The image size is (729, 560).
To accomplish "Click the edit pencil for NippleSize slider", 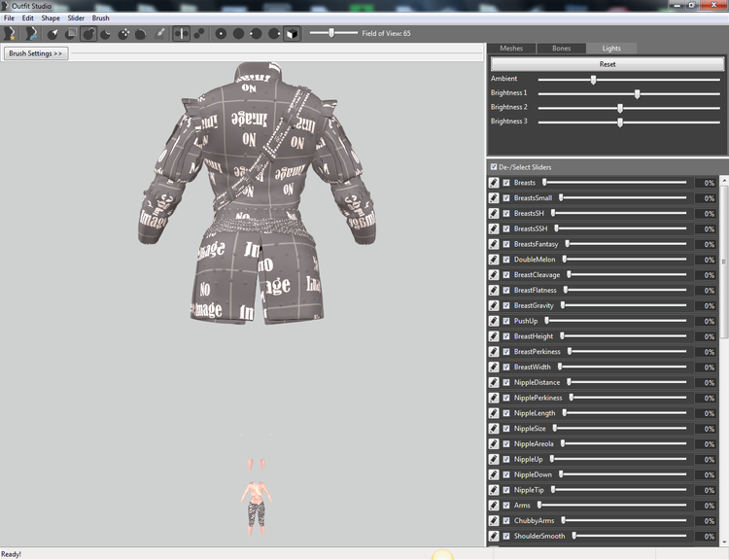I will (494, 429).
